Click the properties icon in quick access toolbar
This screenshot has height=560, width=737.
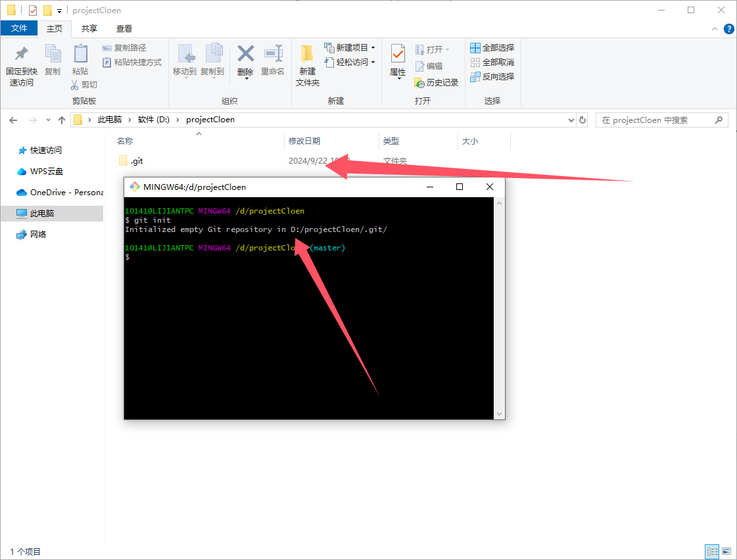(x=33, y=11)
